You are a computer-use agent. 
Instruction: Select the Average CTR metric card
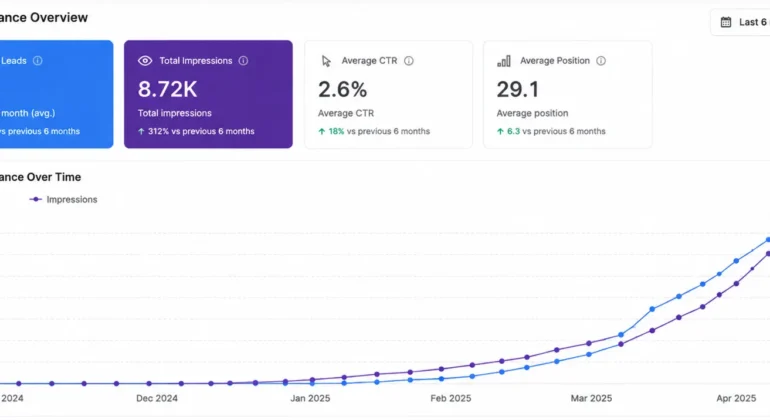coord(388,94)
